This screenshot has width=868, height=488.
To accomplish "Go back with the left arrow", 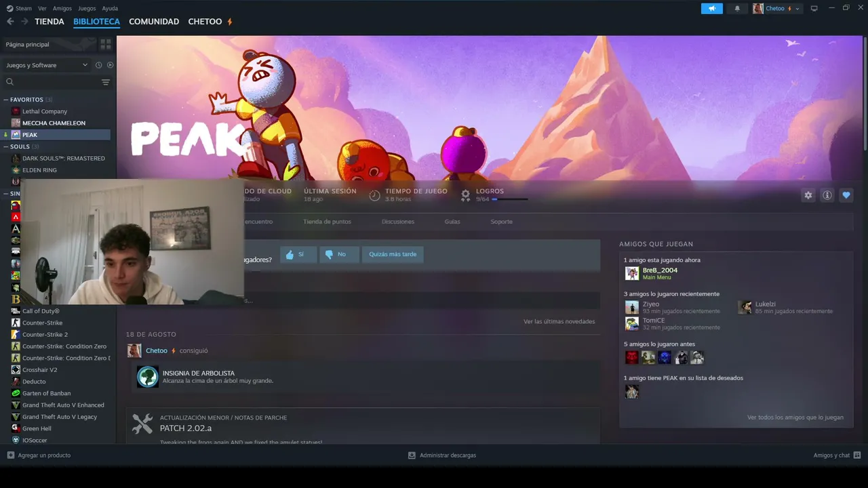I will [10, 22].
